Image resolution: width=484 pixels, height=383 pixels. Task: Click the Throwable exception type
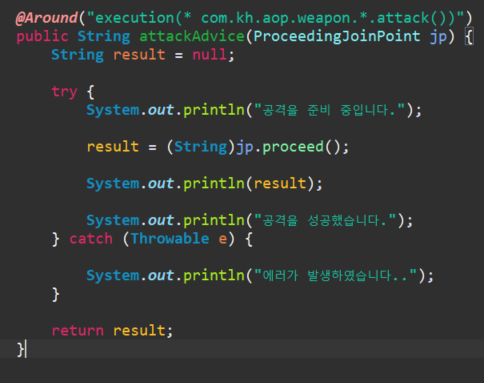pos(170,239)
